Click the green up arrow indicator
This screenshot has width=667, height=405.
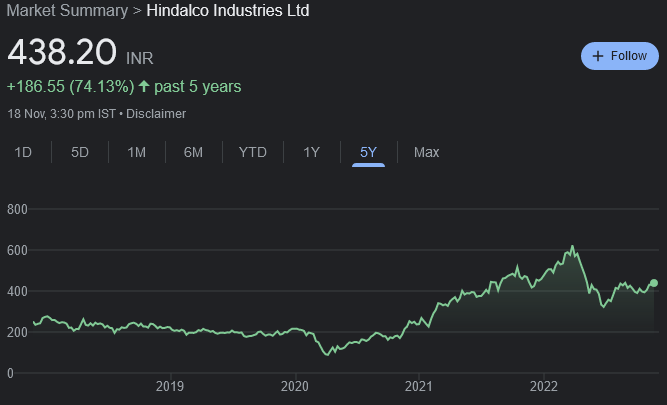pos(144,87)
